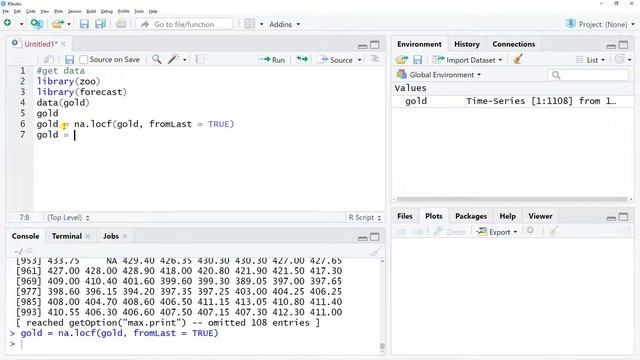Show editor in new window icon
Viewport: 640px width, 360px height.
(x=49, y=60)
